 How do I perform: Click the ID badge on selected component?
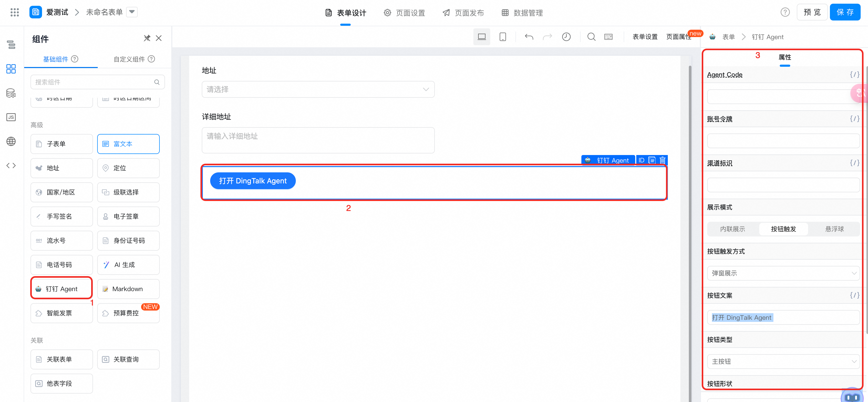tap(641, 160)
